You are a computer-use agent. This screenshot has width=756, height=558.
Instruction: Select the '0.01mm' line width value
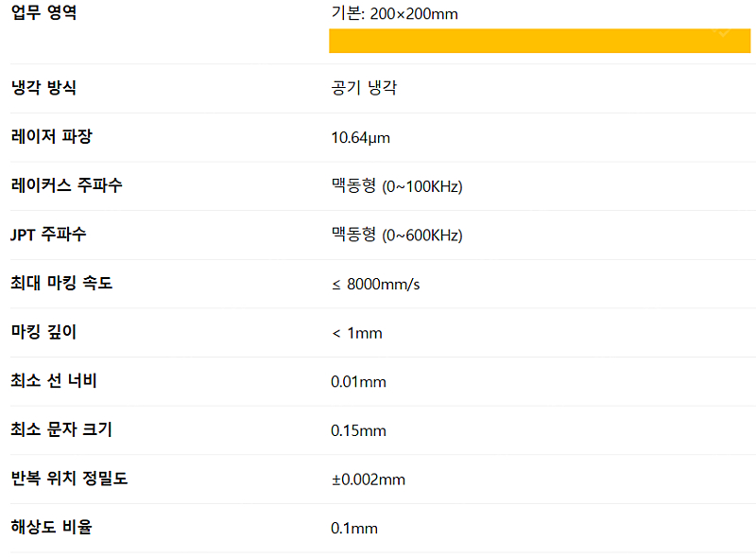[x=358, y=382]
